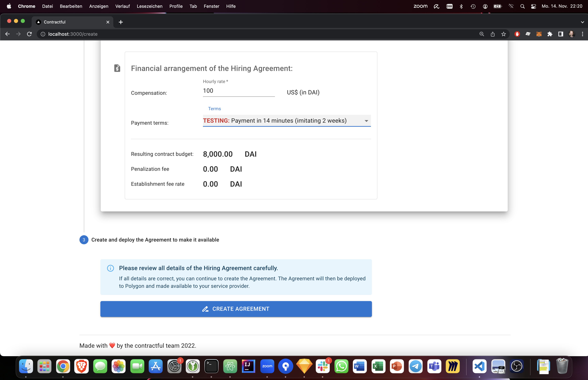Click the red ad-blocker shield extension icon
This screenshot has width=588, height=380.
tap(517, 34)
